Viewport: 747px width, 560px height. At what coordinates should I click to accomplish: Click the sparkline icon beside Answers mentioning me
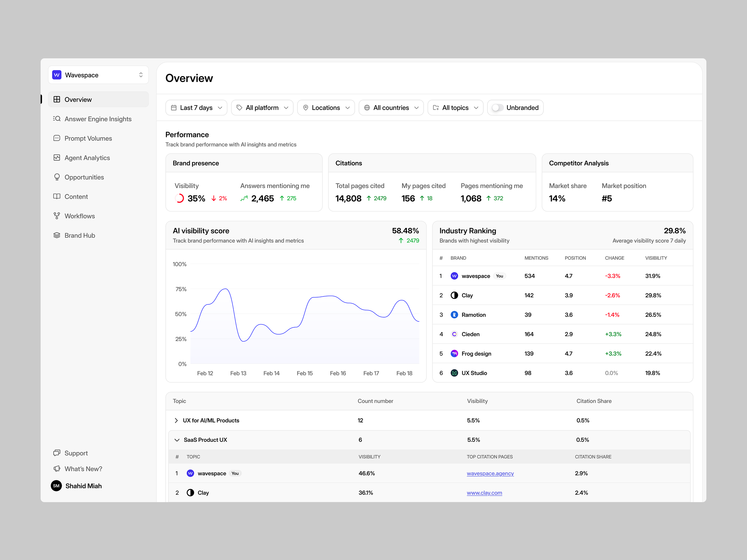coord(244,199)
